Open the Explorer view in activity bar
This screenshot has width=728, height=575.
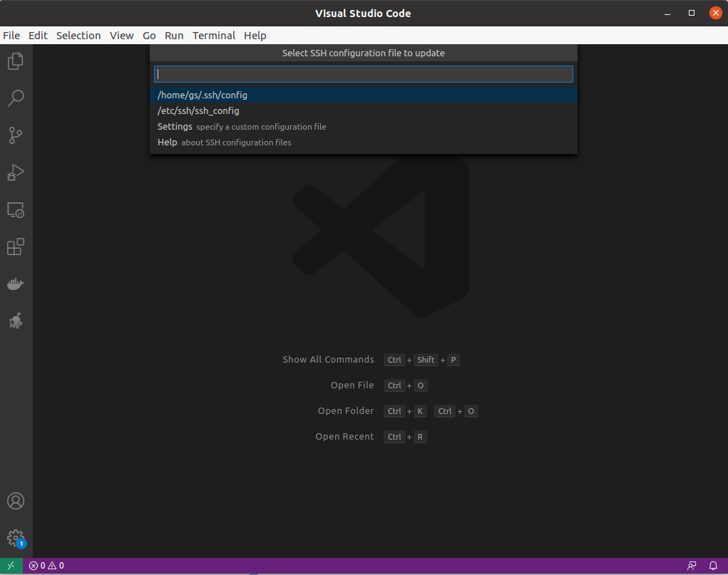tap(16, 61)
